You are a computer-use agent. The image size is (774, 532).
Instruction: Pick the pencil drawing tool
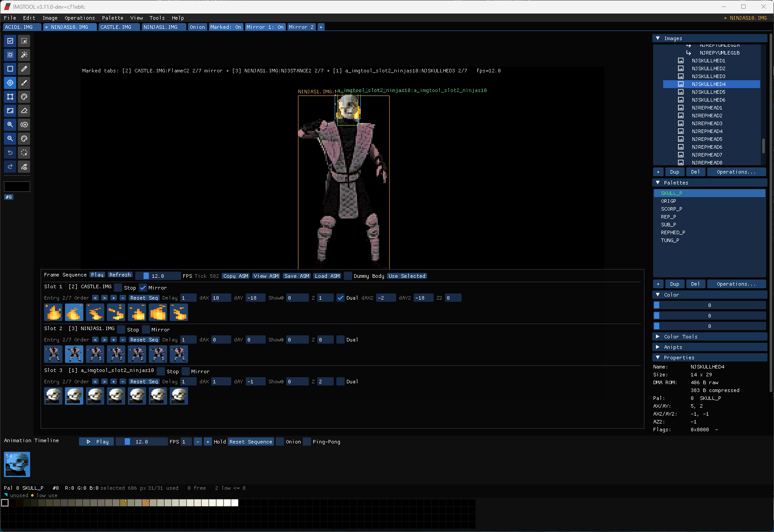pyautogui.click(x=24, y=69)
